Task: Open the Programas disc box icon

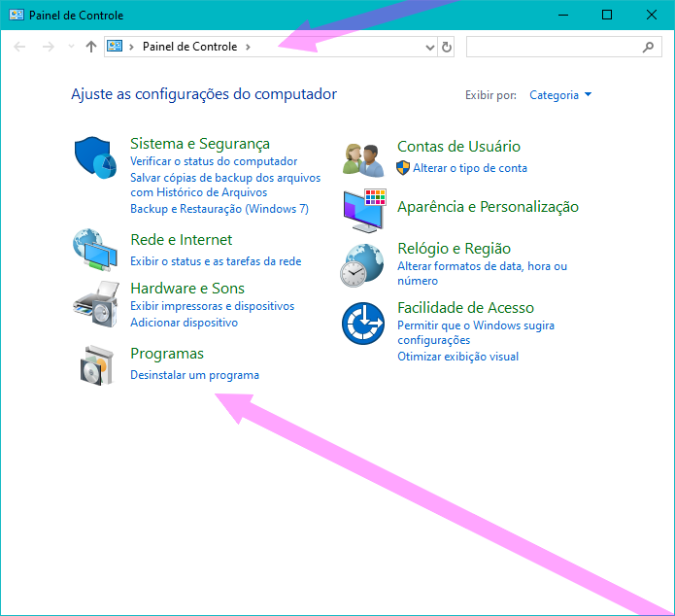Action: (97, 365)
